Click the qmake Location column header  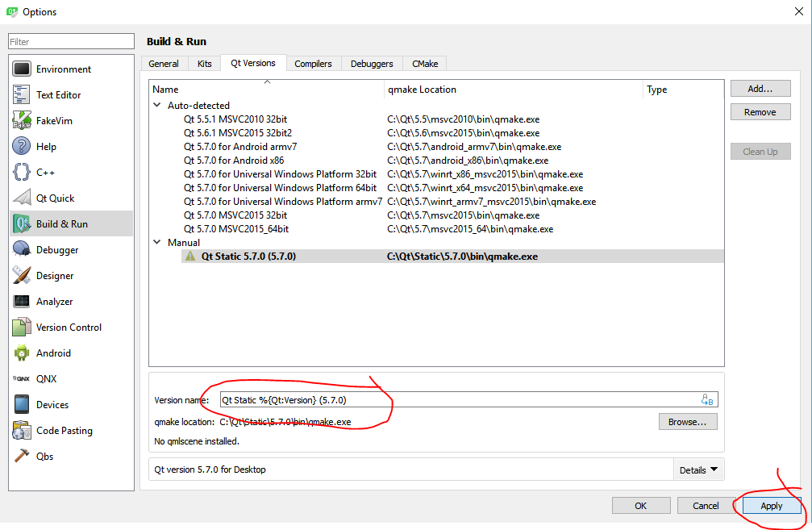513,89
